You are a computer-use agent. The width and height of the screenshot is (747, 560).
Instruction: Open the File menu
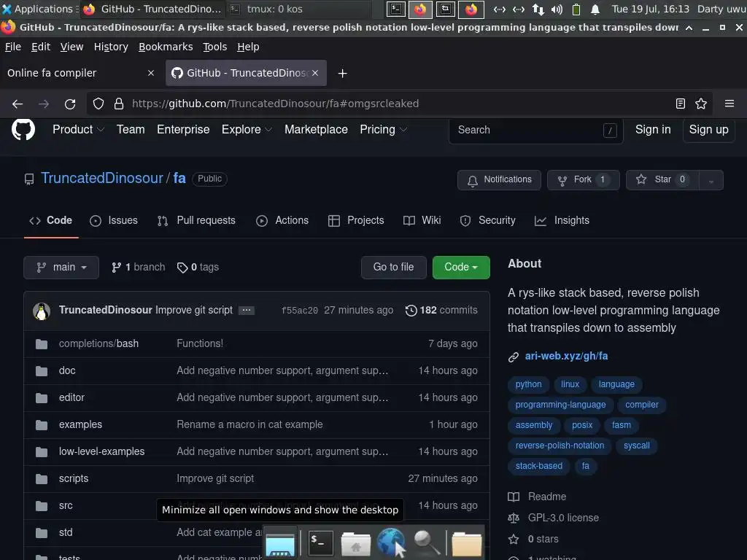(x=13, y=47)
